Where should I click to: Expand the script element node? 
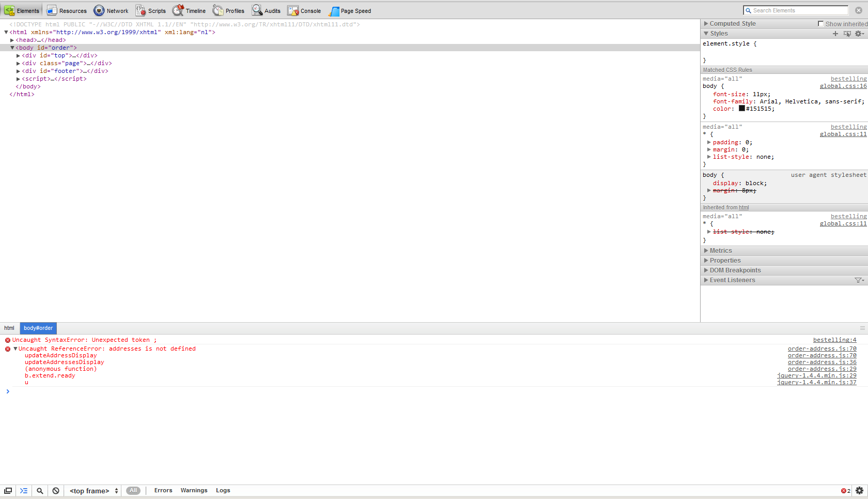tap(18, 79)
